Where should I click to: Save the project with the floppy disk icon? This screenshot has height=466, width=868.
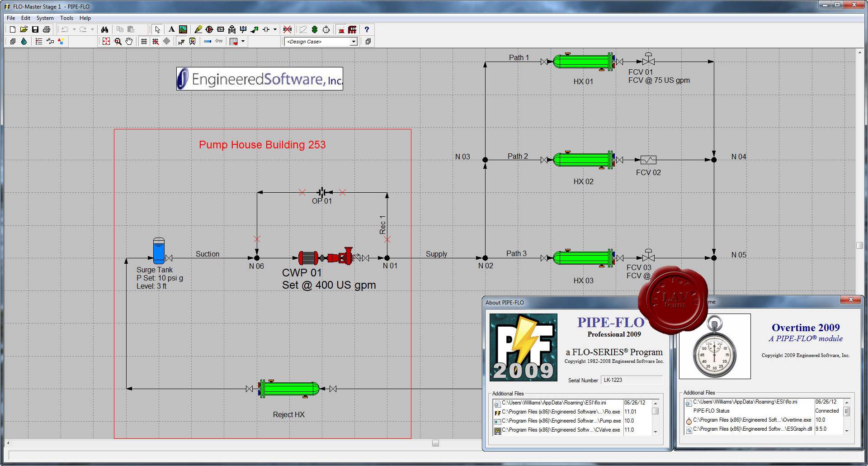click(35, 29)
